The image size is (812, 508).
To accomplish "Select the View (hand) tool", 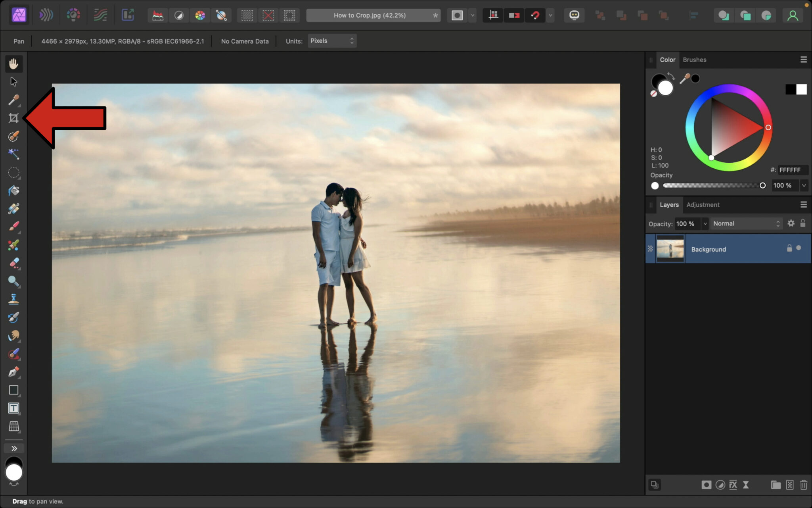I will [13, 63].
